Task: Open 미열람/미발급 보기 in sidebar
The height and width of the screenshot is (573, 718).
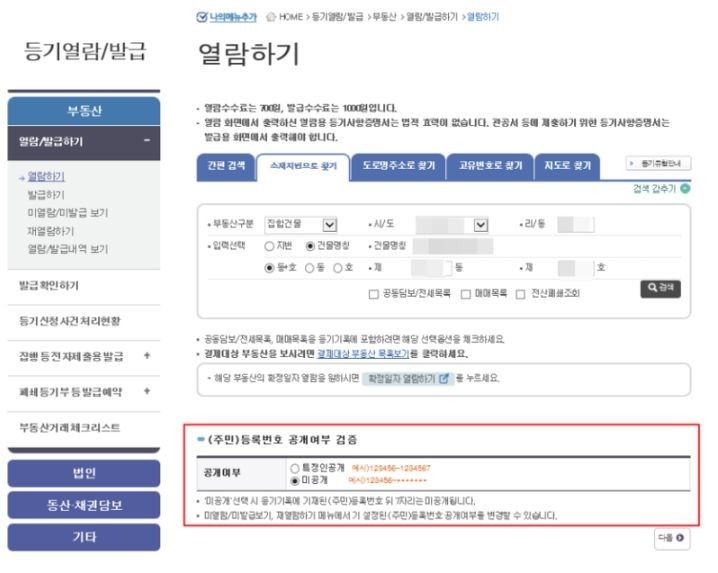Action: pos(68,213)
